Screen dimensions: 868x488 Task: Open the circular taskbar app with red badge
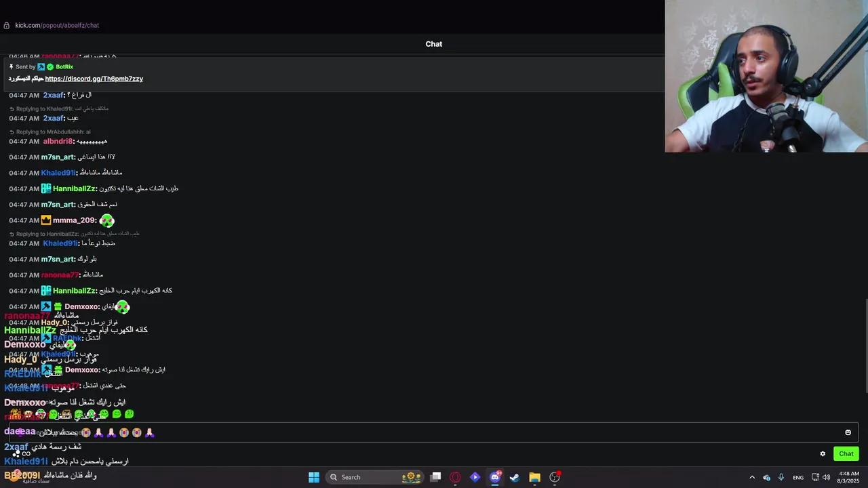click(555, 477)
